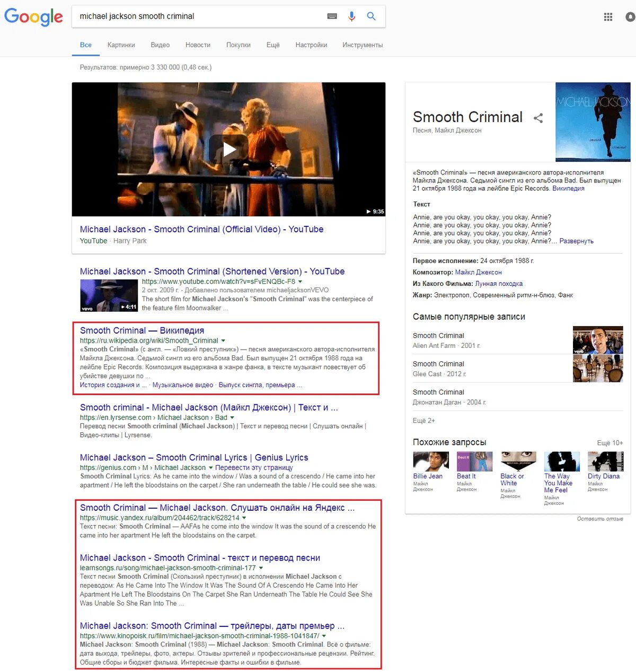Open the Google apps grid icon
This screenshot has width=636, height=672.
point(608,17)
